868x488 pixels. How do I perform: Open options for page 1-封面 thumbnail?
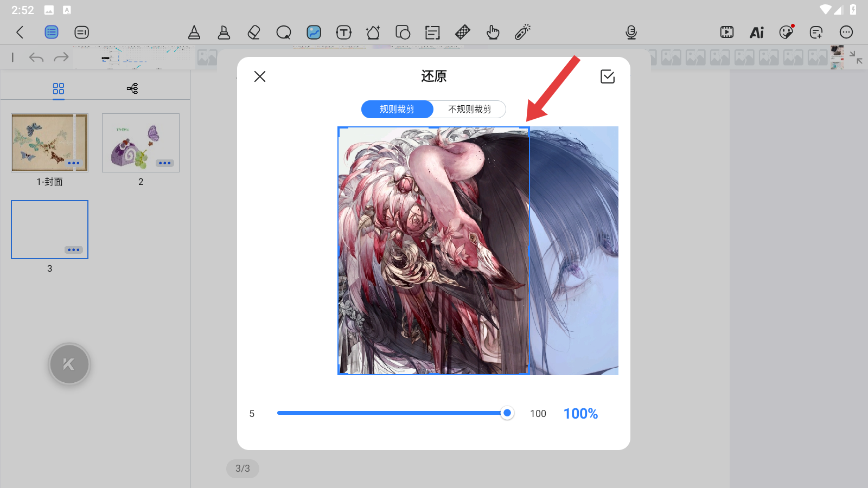74,163
